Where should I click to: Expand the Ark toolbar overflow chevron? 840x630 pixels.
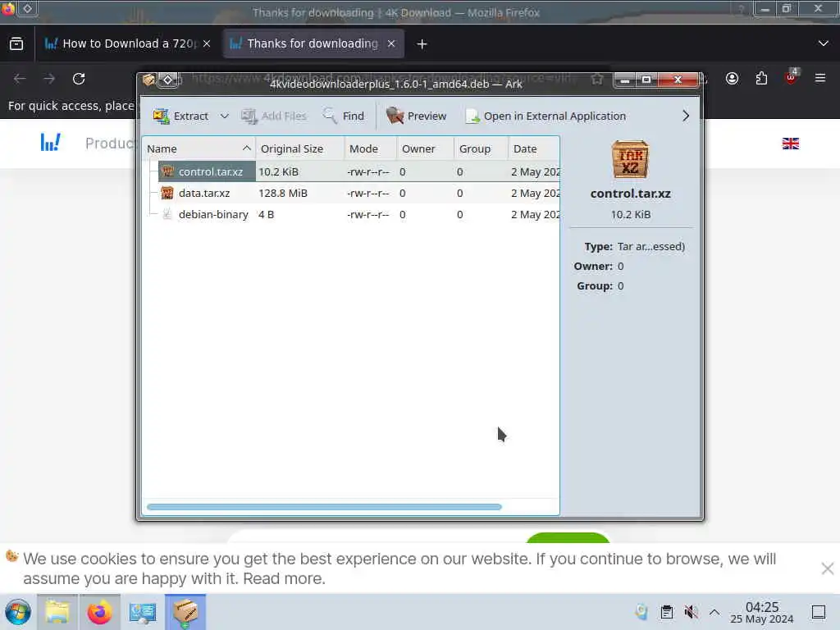[686, 116]
